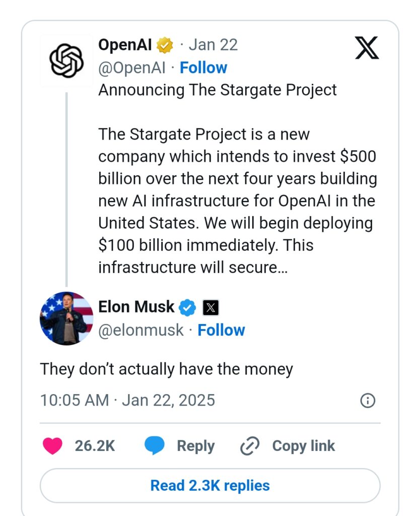
Task: Click the OpenAI logo avatar
Action: tap(66, 60)
